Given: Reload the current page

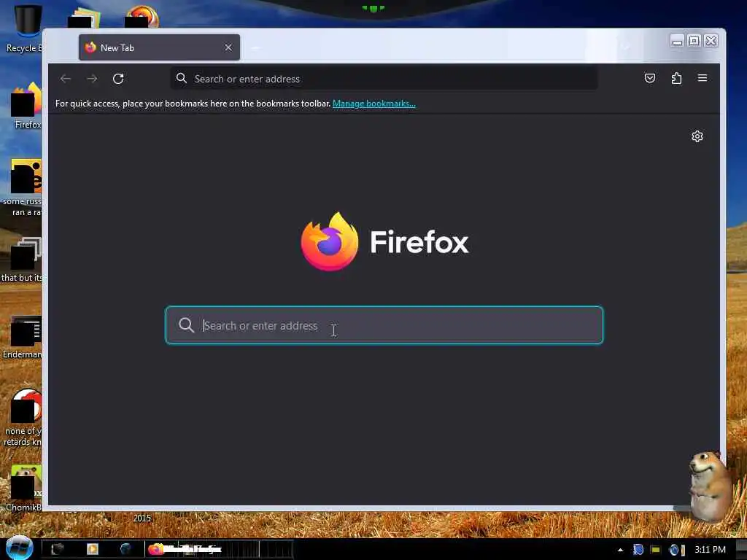Looking at the screenshot, I should [x=118, y=79].
